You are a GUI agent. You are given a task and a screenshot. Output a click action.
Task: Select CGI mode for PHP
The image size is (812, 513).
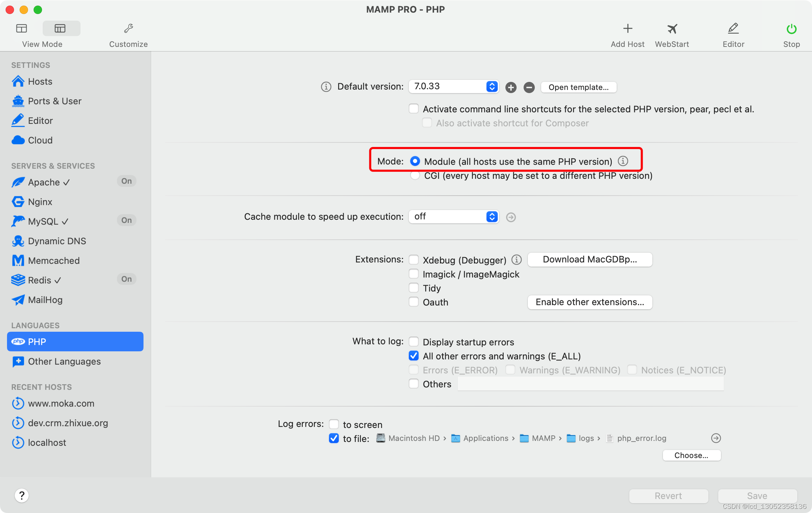point(415,175)
